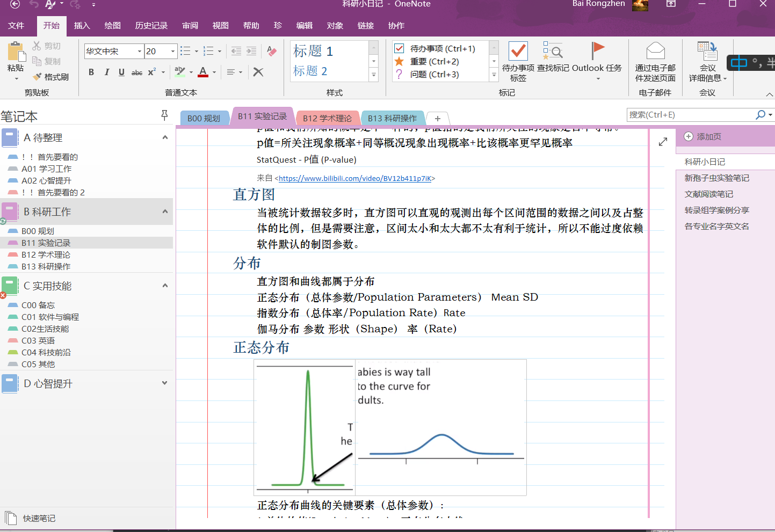775x532 pixels.
Task: Insert a numbered list
Action: tap(208, 51)
